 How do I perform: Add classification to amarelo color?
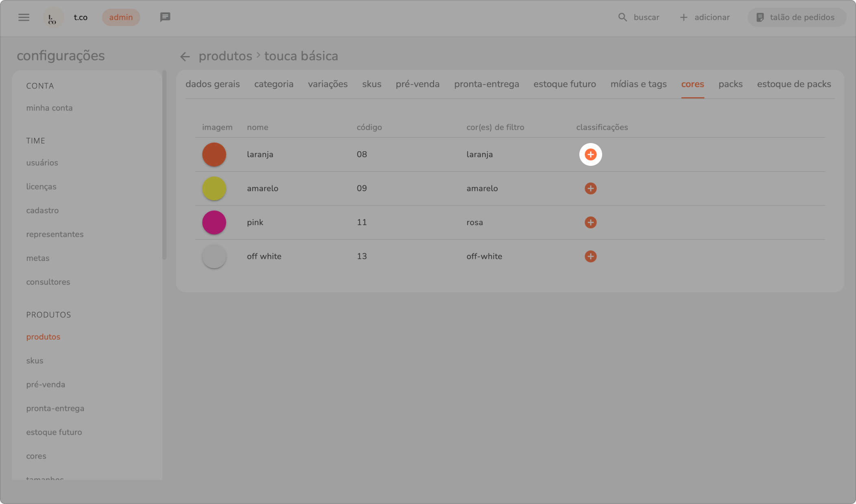[x=590, y=189]
